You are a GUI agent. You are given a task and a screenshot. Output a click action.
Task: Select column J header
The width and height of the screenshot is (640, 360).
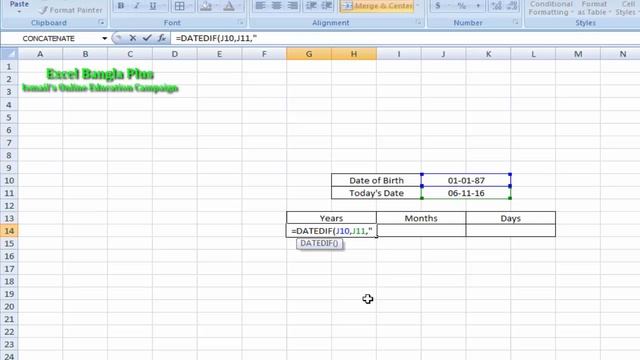pyautogui.click(x=443, y=54)
